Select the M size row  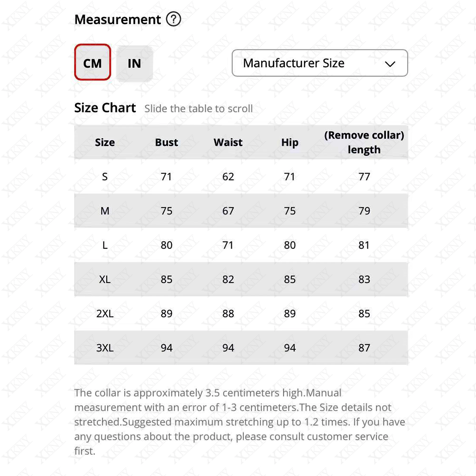pos(241,211)
